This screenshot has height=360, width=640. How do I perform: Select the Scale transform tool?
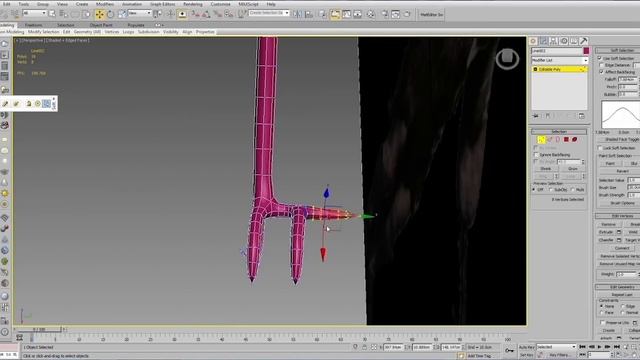[122, 15]
